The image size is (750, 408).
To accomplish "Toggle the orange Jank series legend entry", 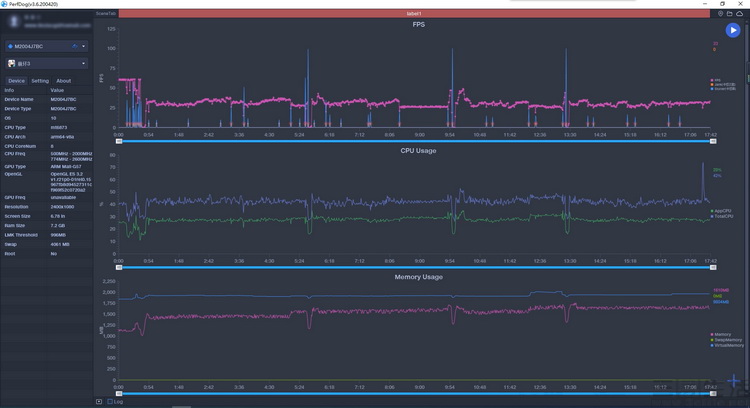I will coord(723,85).
